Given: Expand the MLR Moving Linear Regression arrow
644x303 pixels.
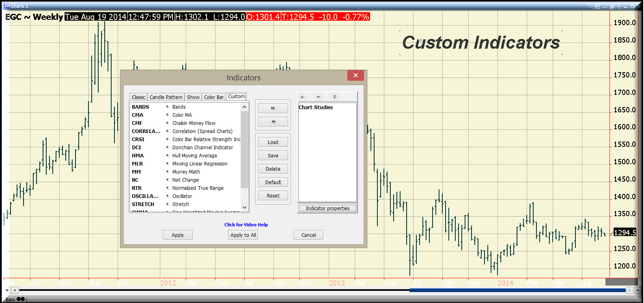Looking at the screenshot, I should click(167, 163).
